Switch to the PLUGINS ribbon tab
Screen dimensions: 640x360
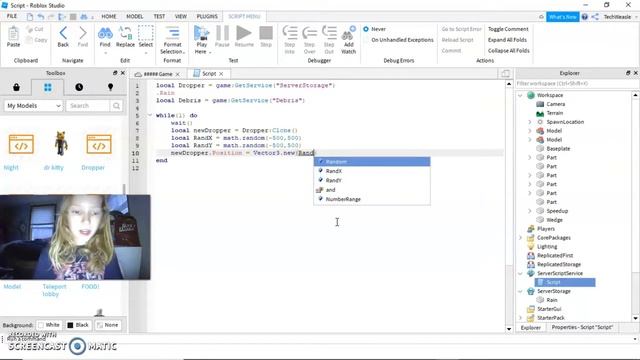[207, 16]
